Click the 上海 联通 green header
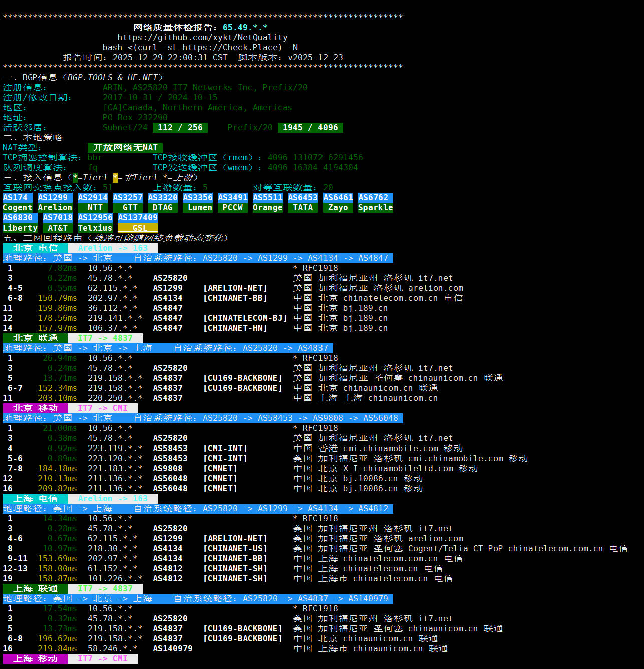644x669 pixels. tap(35, 589)
